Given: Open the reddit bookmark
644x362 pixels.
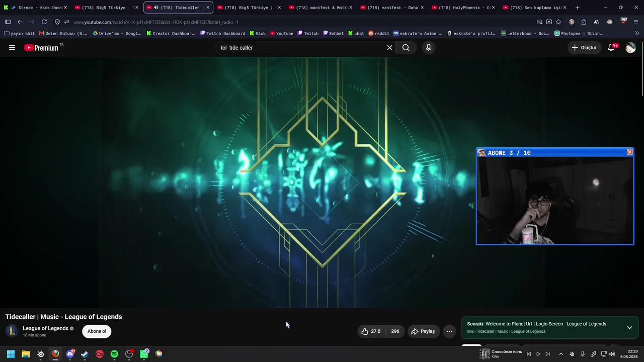Looking at the screenshot, I should click(379, 34).
